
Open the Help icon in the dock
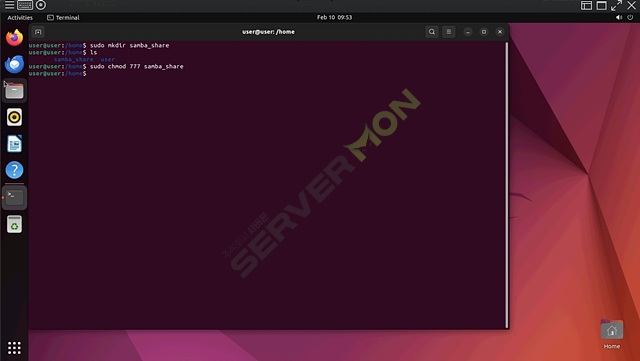tap(14, 170)
